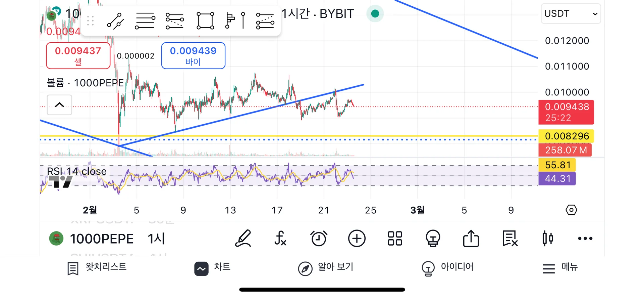The image size is (644, 298).
Task: Open the layout grid selector
Action: click(x=395, y=239)
